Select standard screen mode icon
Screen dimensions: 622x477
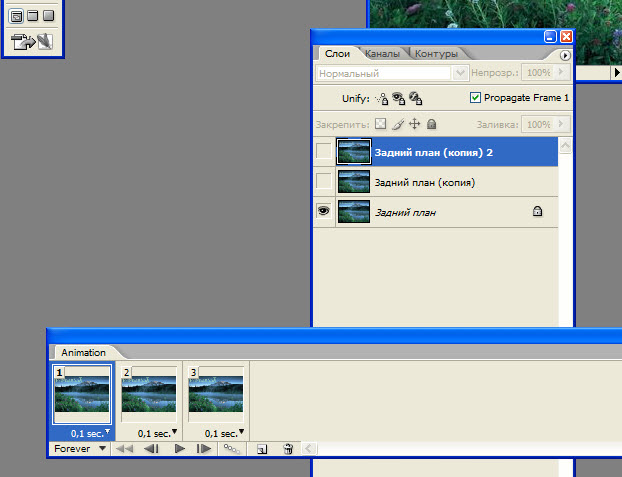pos(16,16)
